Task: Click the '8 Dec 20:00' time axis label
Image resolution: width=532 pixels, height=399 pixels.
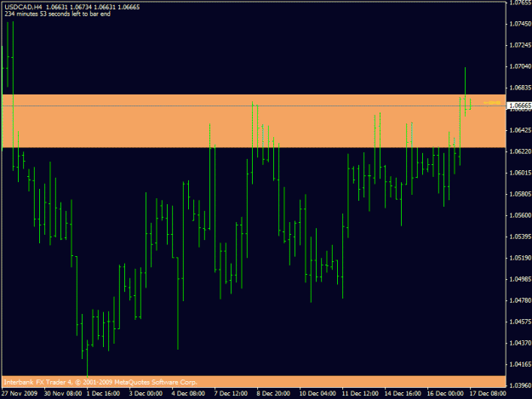Action: coord(273,394)
